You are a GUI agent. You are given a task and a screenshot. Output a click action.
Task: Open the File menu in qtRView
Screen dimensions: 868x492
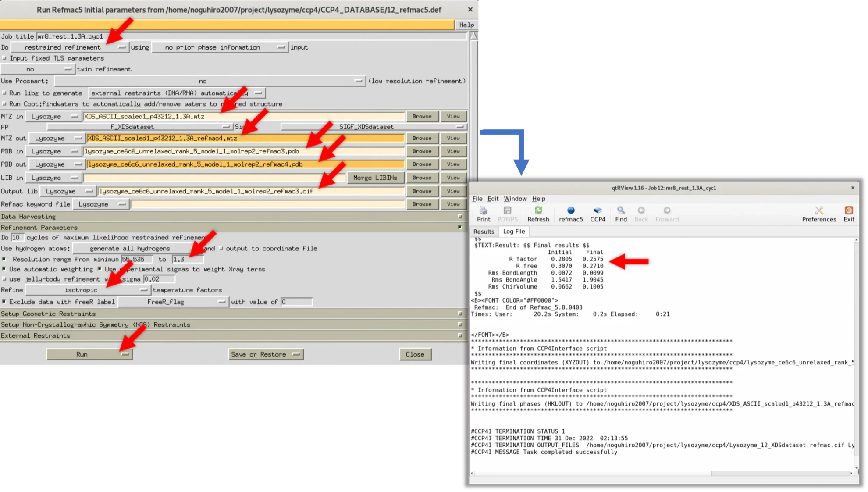point(477,199)
